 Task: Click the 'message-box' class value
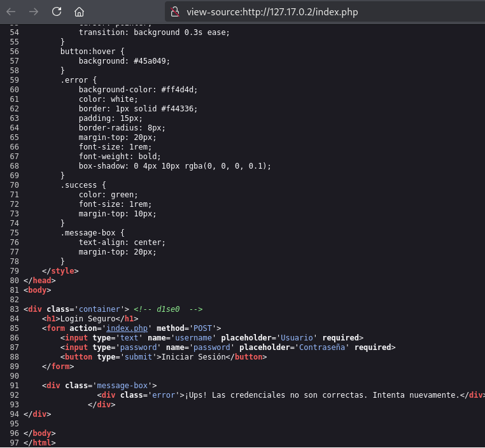122,386
